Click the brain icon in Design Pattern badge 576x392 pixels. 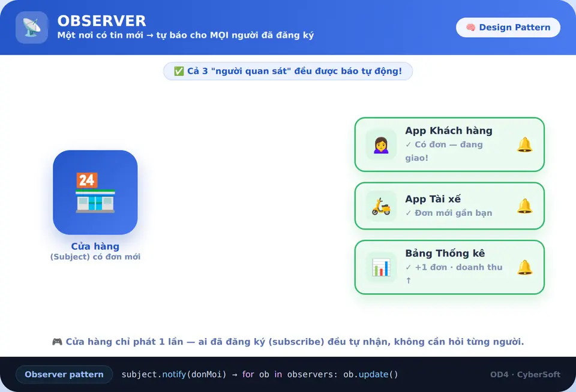pos(470,28)
